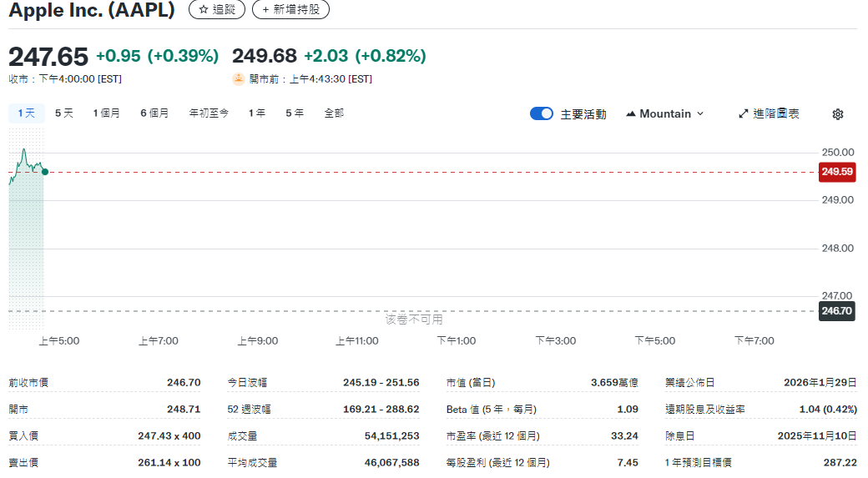This screenshot has height=478, width=868.
Task: Click the 今日波幅 value 245.19 - 251.56
Action: (x=381, y=382)
